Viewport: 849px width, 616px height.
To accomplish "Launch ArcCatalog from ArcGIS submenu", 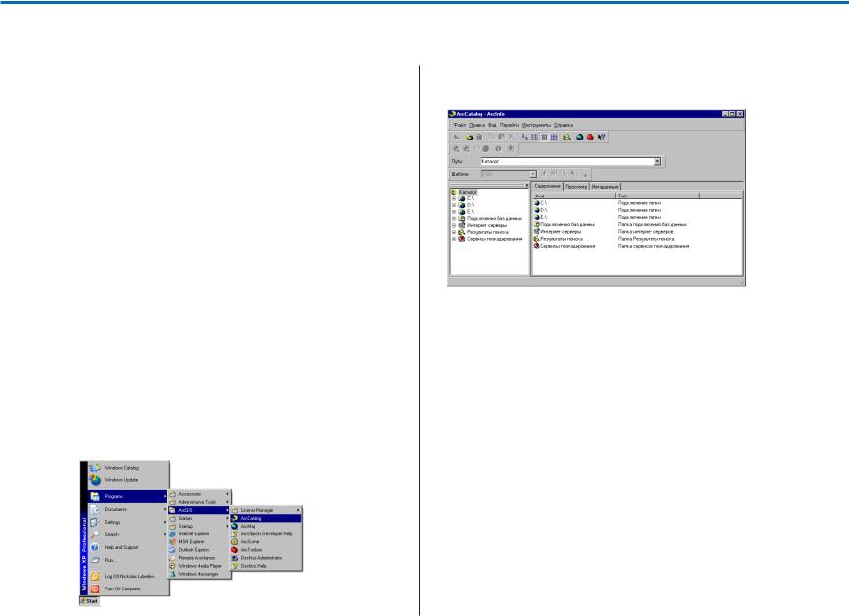I will click(266, 518).
